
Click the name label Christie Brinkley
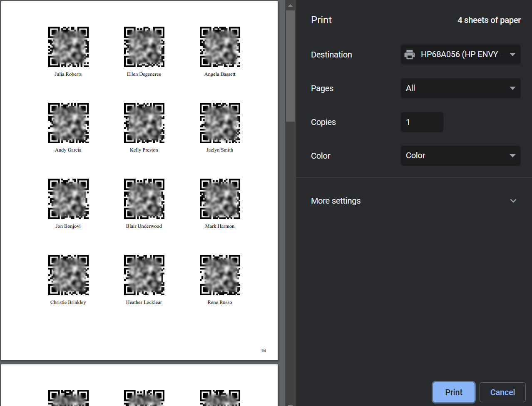pos(68,302)
